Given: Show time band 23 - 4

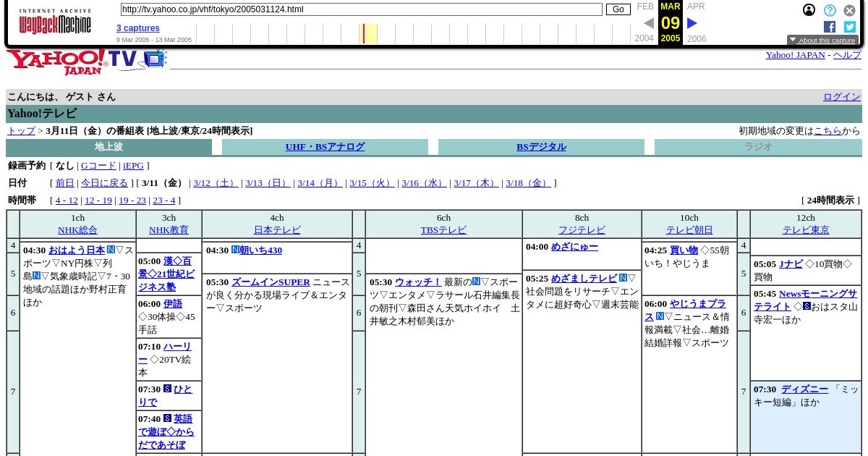Looking at the screenshot, I should click(x=163, y=200).
